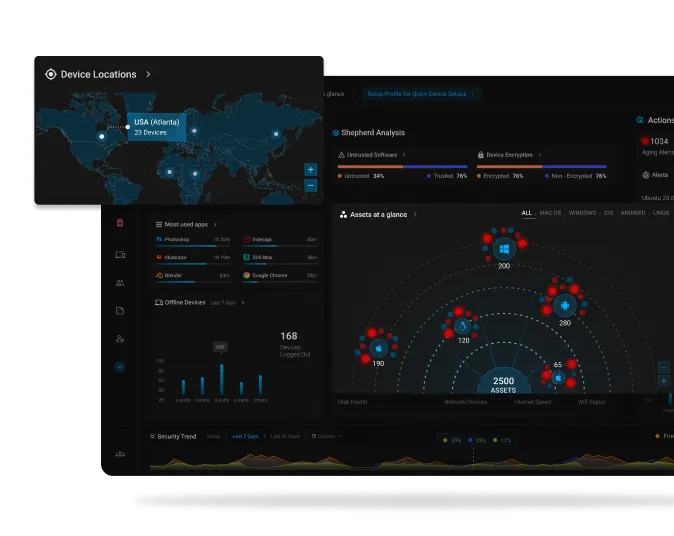This screenshot has width=674, height=536.
Task: Expand Offline Devices chevron
Action: tap(243, 303)
